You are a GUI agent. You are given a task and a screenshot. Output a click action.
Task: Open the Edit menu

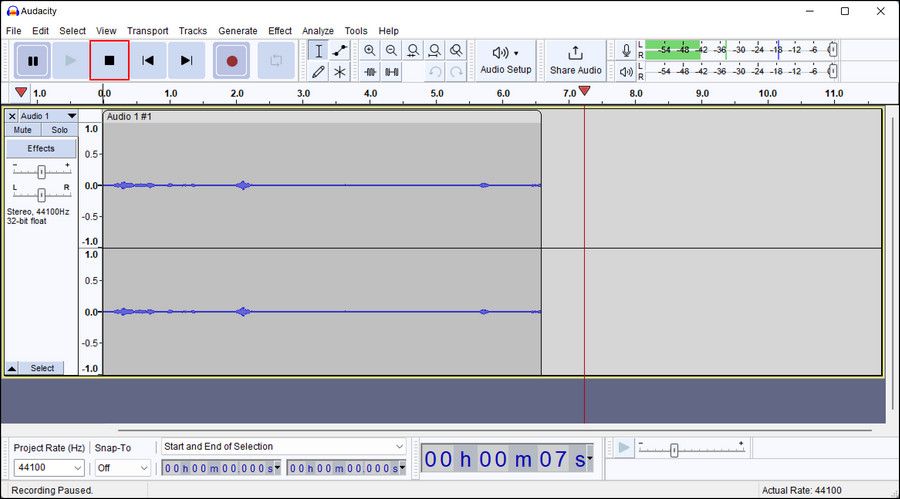coord(40,30)
